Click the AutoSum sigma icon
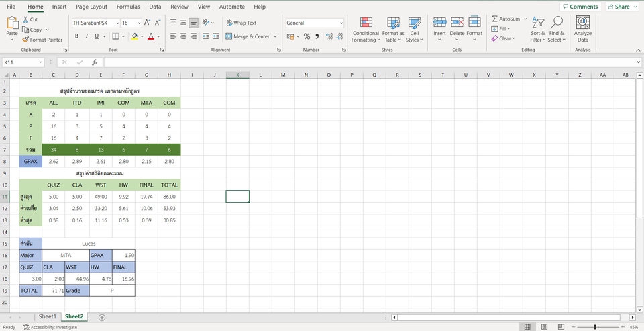Viewport: 644px width, 331px height. click(494, 19)
